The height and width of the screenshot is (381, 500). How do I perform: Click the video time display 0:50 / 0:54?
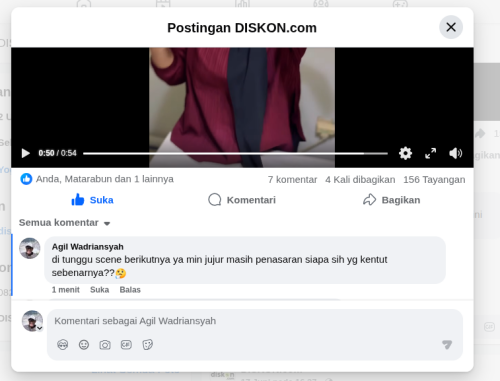(57, 153)
